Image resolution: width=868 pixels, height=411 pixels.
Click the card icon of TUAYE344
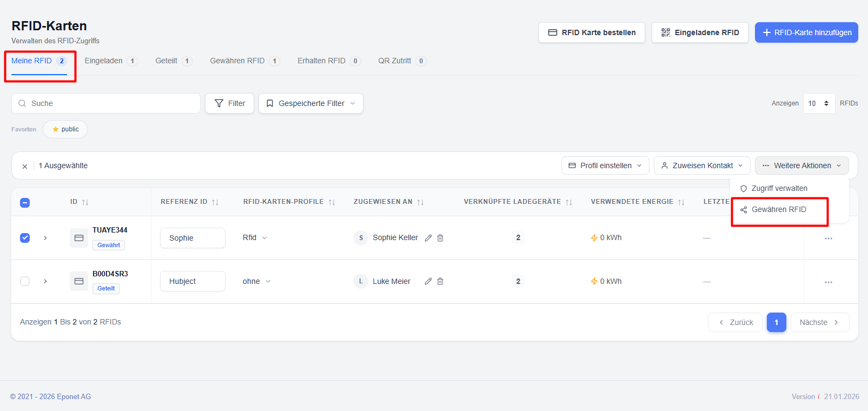[x=79, y=238]
